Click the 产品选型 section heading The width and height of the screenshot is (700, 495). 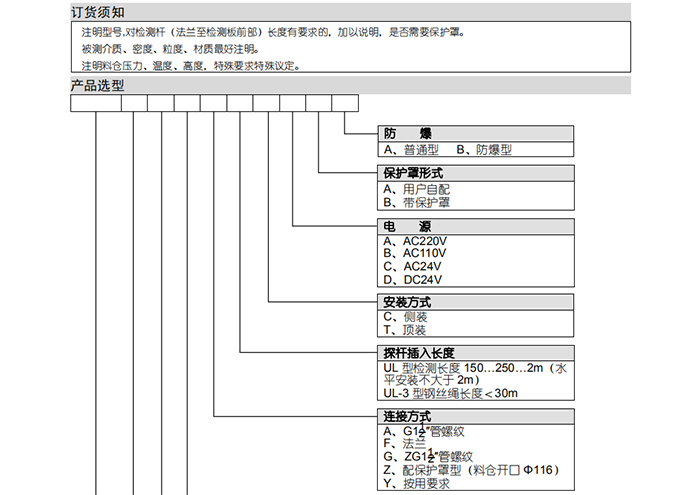pyautogui.click(x=98, y=85)
